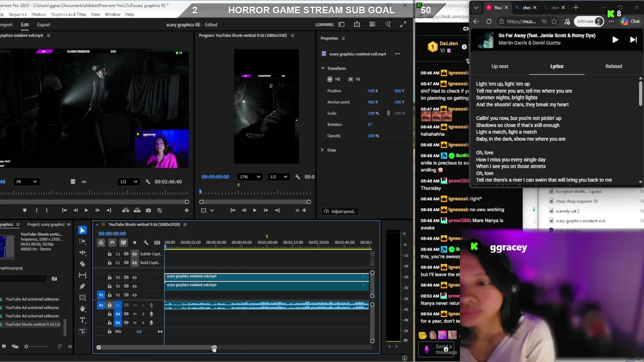
Task: Open the Sequence menu
Action: tap(17, 14)
